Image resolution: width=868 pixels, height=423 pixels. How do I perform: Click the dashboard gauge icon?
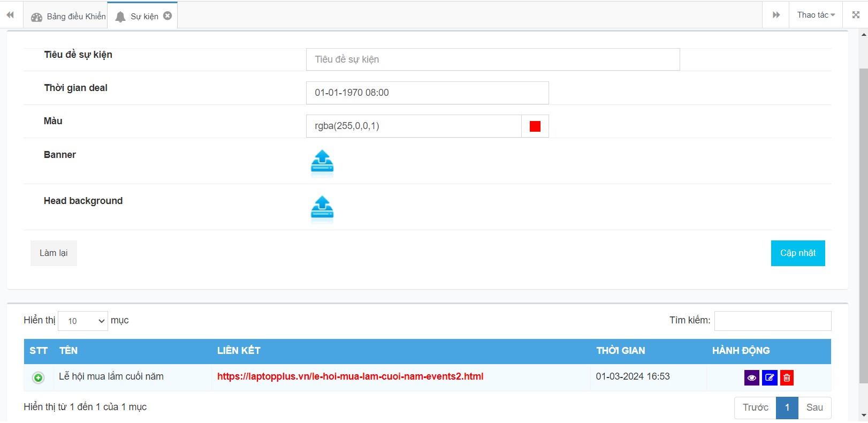click(36, 17)
